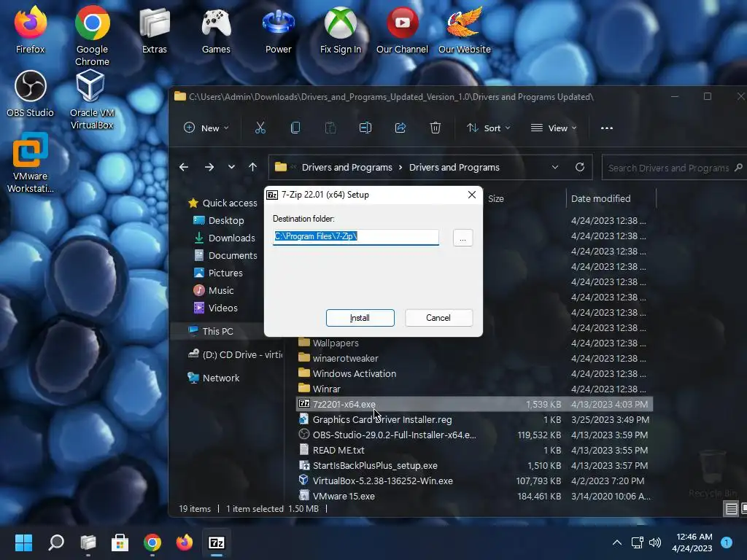Select Pictures in navigation pane
Viewport: 747px width, 560px height.
[219, 273]
